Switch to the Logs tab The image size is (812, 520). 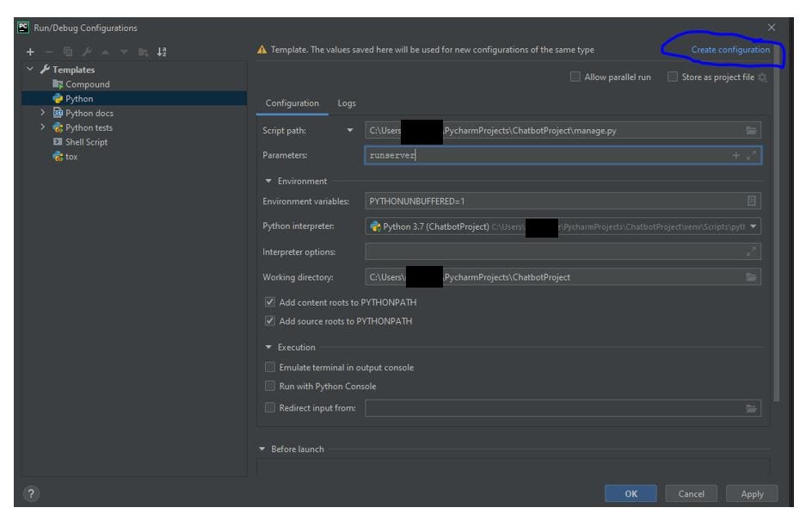pyautogui.click(x=346, y=103)
